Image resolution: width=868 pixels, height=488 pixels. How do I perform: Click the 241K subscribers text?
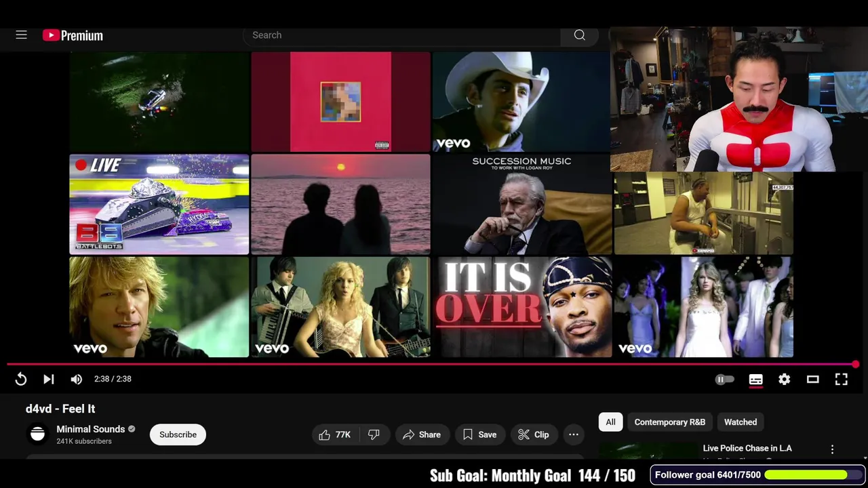click(84, 441)
